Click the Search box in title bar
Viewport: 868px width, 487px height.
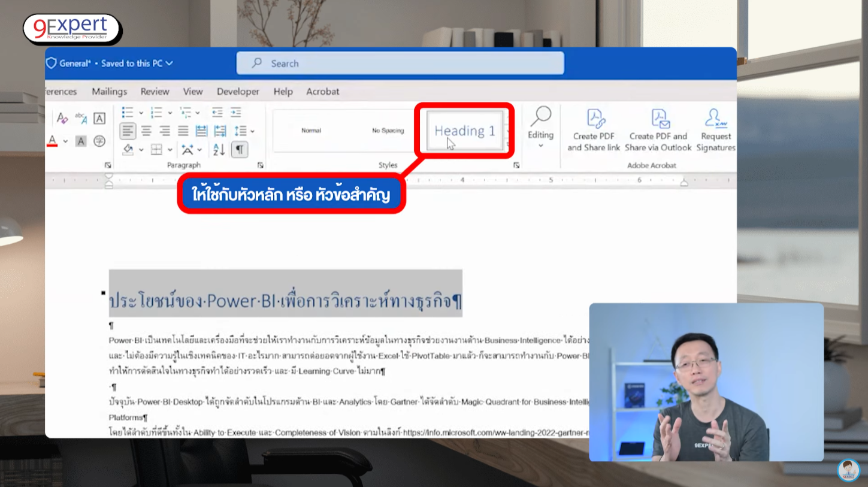(x=400, y=63)
